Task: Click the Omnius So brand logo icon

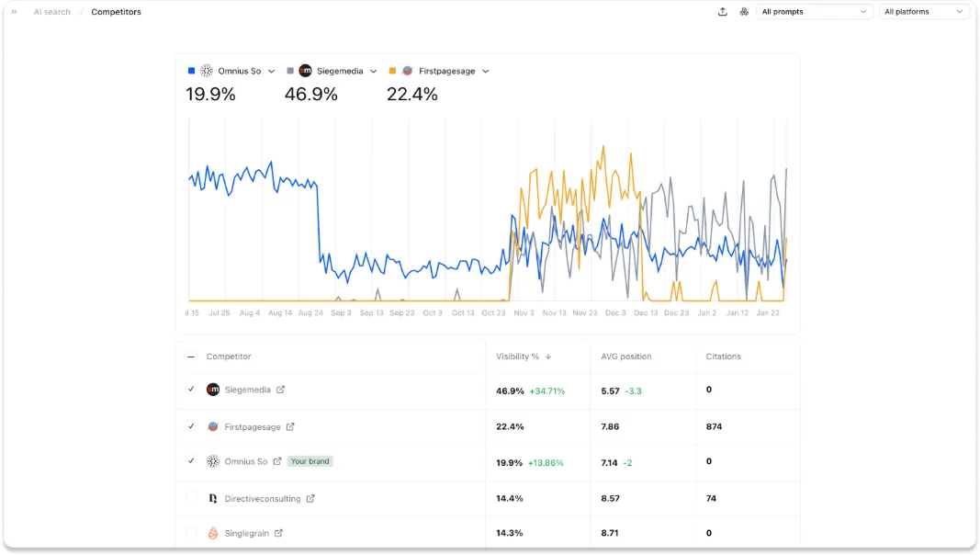Action: (x=212, y=462)
